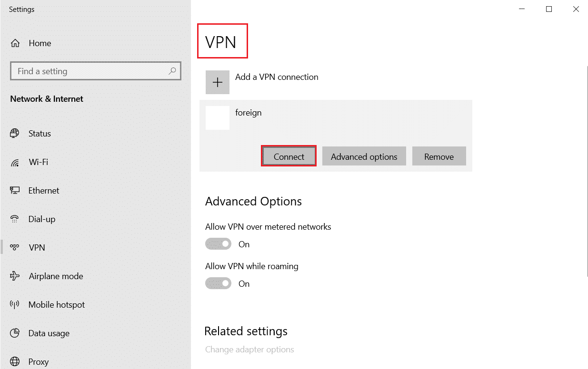Open Advanced options for foreign VPN
This screenshot has width=588, height=369.
pos(364,156)
